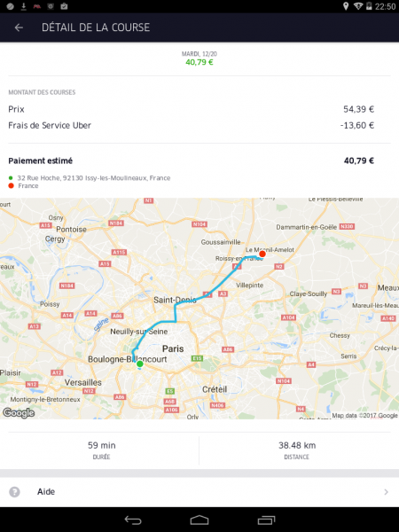399x532 pixels.
Task: Tap the red drop-off marker on map
Action: click(x=262, y=254)
